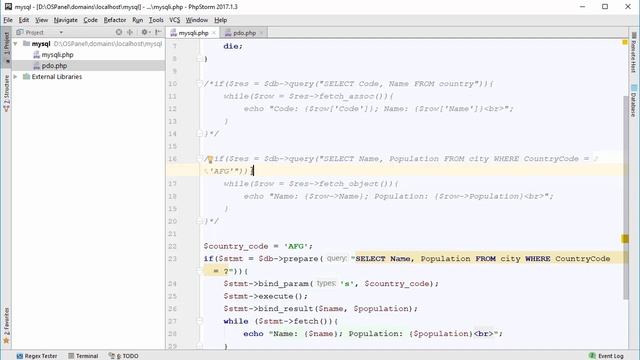The width and height of the screenshot is (640, 360).
Task: Open the Terminal tool window
Action: click(83, 356)
